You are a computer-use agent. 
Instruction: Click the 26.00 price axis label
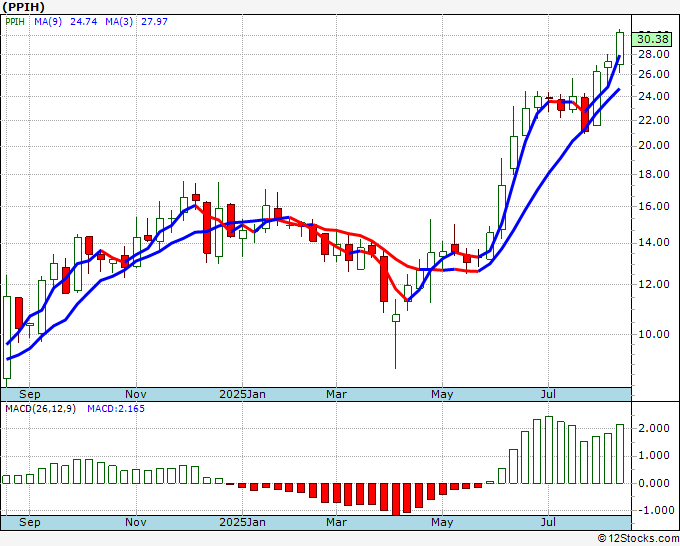[654, 74]
